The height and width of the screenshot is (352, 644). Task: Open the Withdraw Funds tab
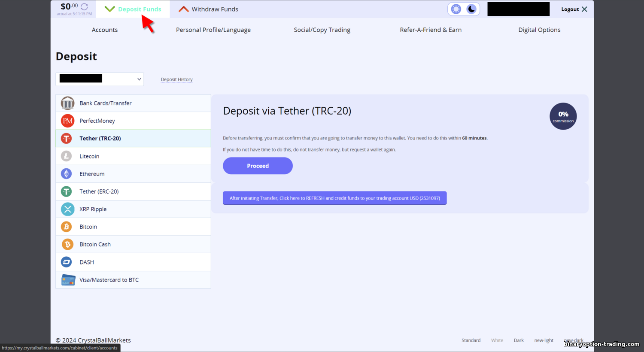(x=208, y=9)
